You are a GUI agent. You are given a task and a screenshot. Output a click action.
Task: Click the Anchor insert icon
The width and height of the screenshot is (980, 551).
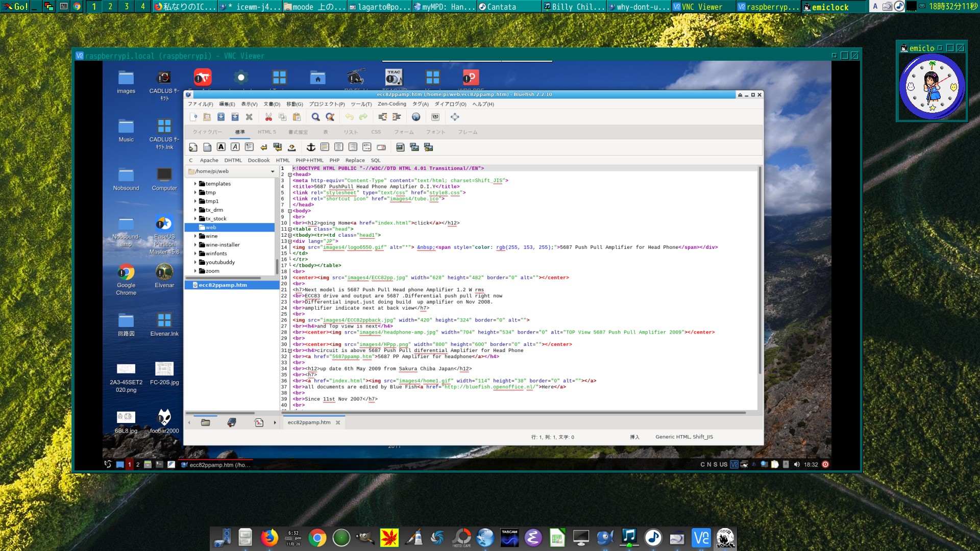pyautogui.click(x=311, y=147)
